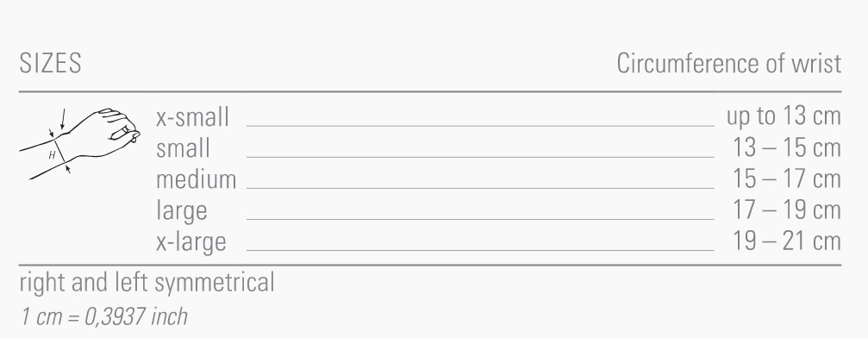868x338 pixels.
Task: Click the Circumference of wrist header
Action: (x=728, y=63)
